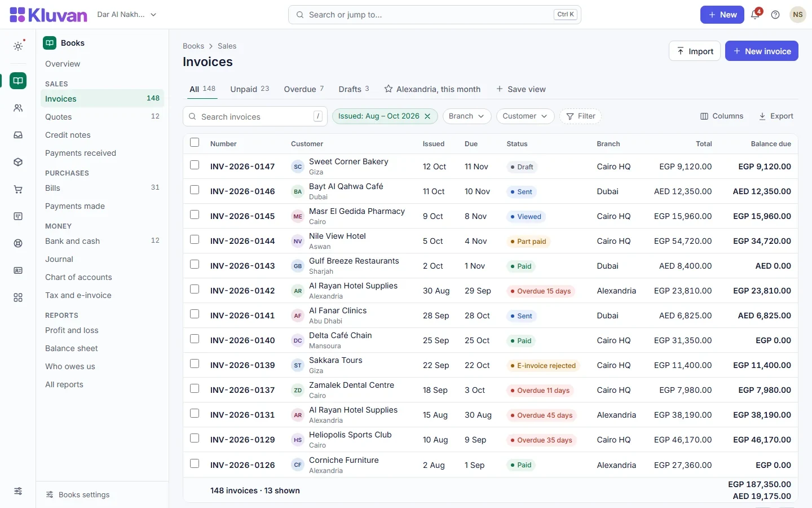Click Save view
The image size is (812, 508).
(520, 89)
